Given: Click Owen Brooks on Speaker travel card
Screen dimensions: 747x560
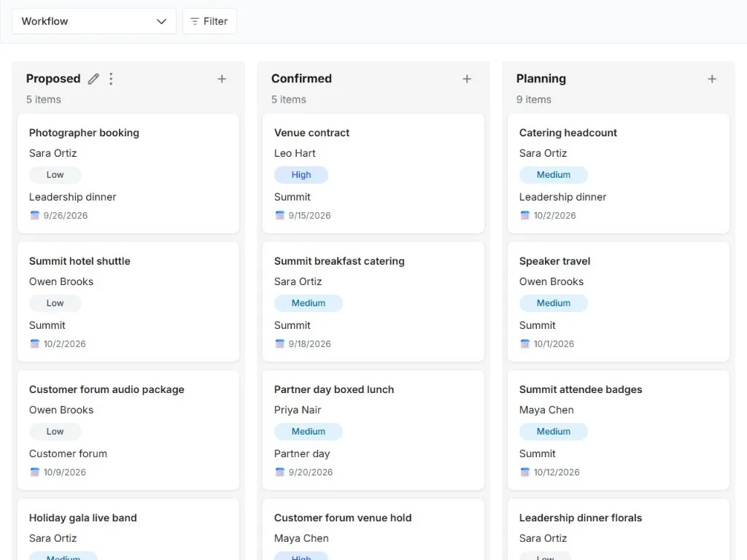Looking at the screenshot, I should pos(551,281).
